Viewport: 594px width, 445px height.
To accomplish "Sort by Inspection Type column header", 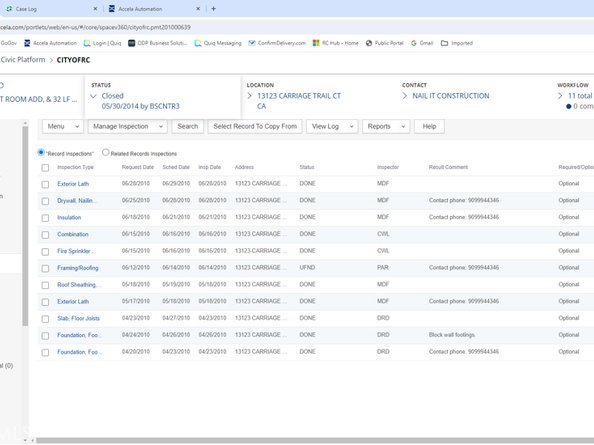I will coord(75,167).
